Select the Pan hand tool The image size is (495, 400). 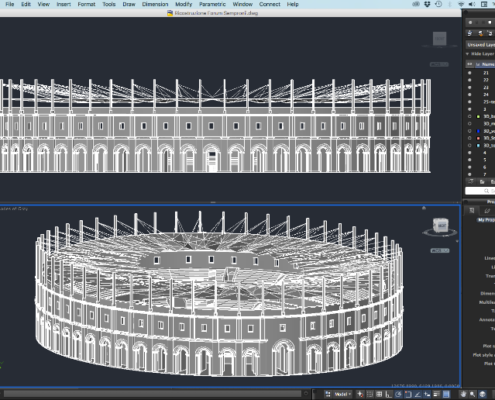463,394
